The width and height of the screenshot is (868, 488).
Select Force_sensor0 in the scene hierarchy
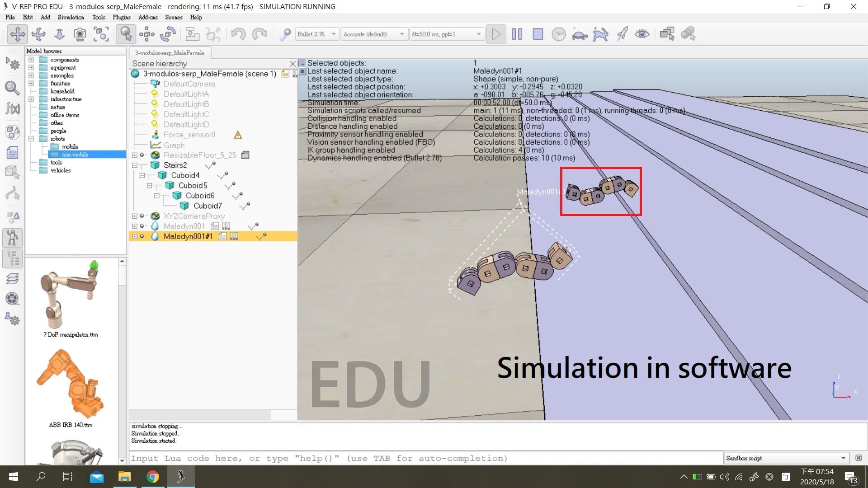click(x=189, y=135)
